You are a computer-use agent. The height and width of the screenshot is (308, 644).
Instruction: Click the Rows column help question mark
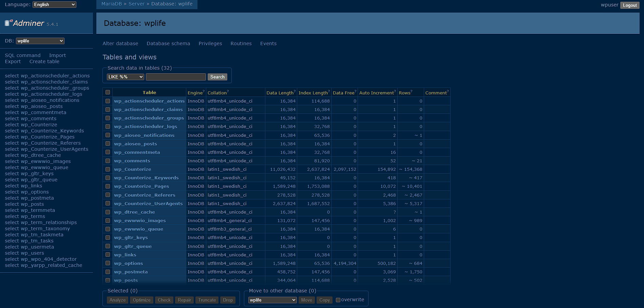point(412,91)
